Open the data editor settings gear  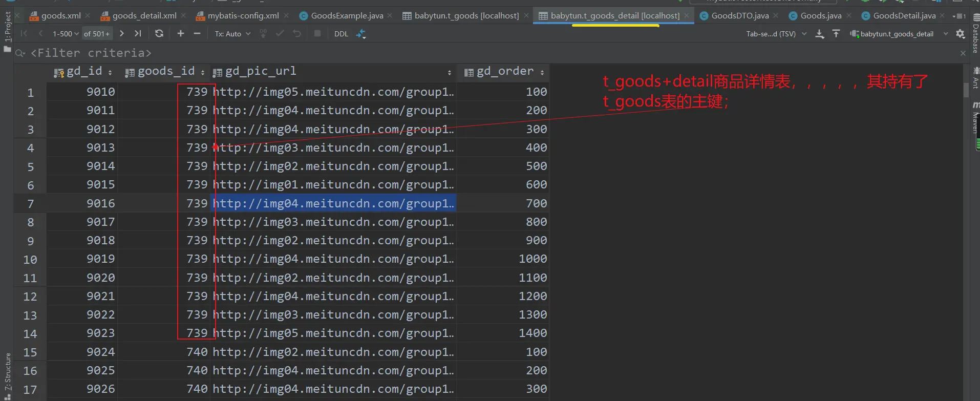tap(961, 34)
